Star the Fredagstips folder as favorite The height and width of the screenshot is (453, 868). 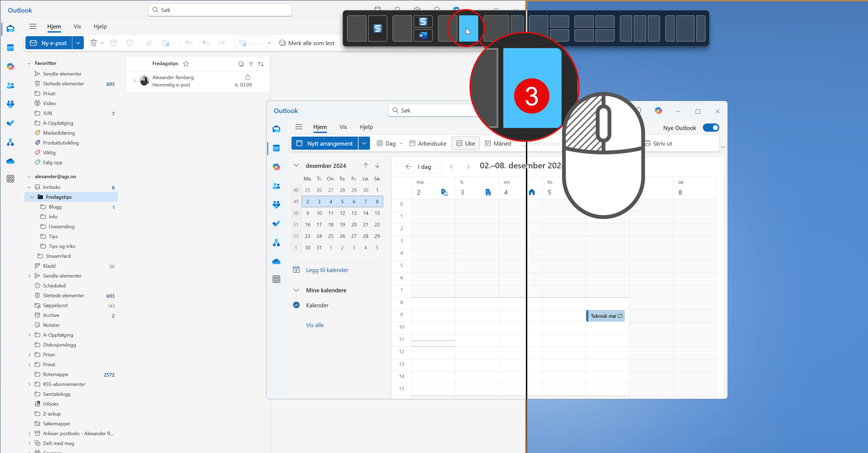(186, 64)
